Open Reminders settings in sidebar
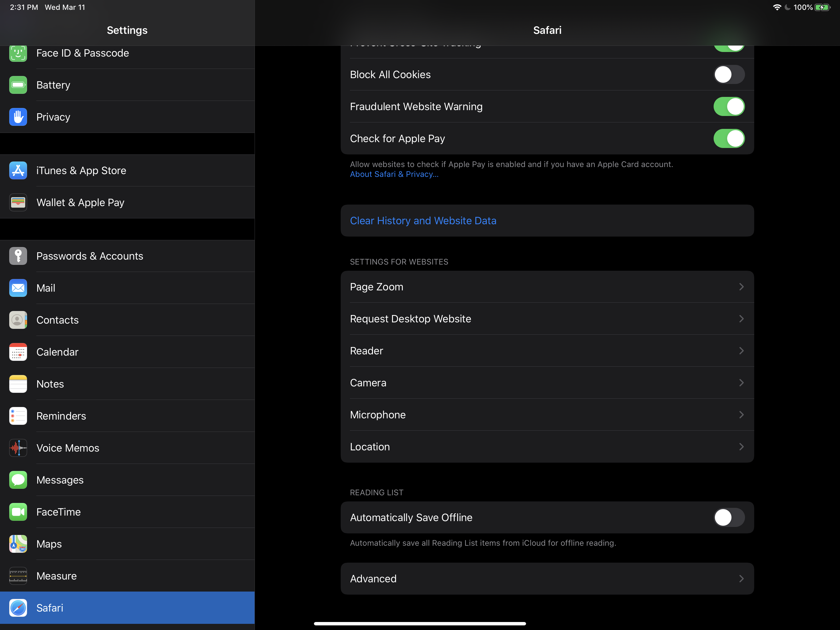This screenshot has width=840, height=630. [127, 416]
